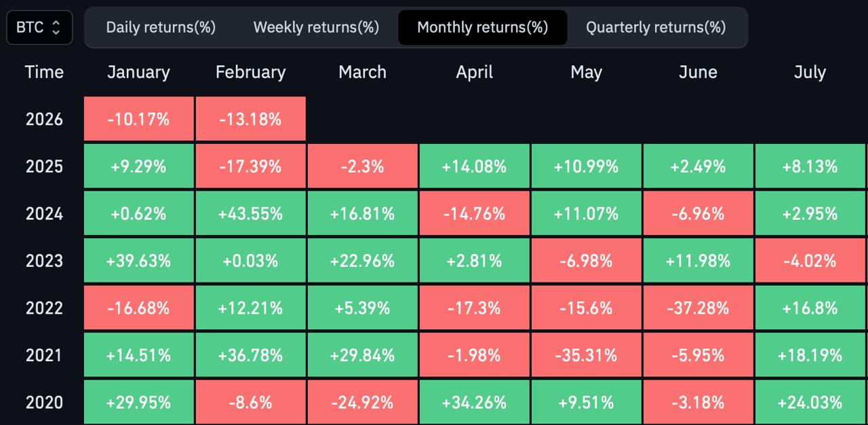Select the May 2021 -35.31% cell
This screenshot has width=868, height=425.
[x=586, y=355]
